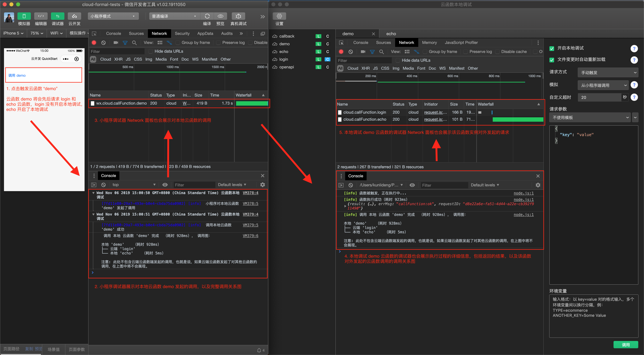Click the compile (编译) refresh icon

pos(207,16)
